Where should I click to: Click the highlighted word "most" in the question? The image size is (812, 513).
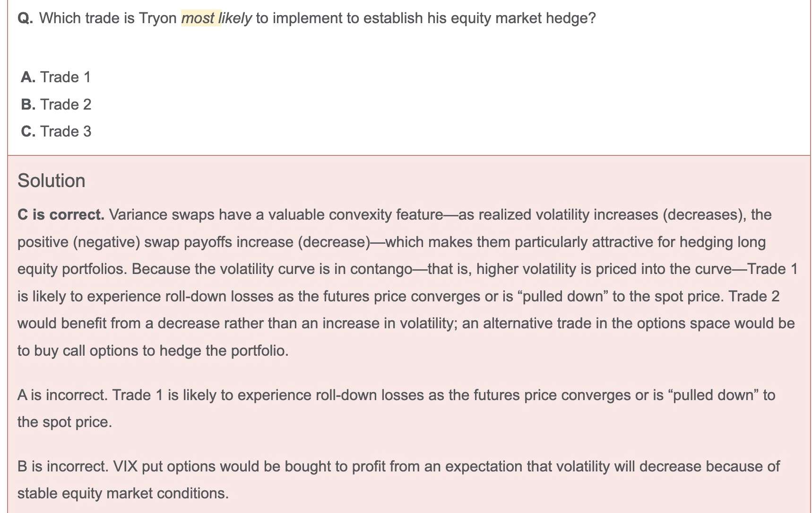pyautogui.click(x=198, y=18)
